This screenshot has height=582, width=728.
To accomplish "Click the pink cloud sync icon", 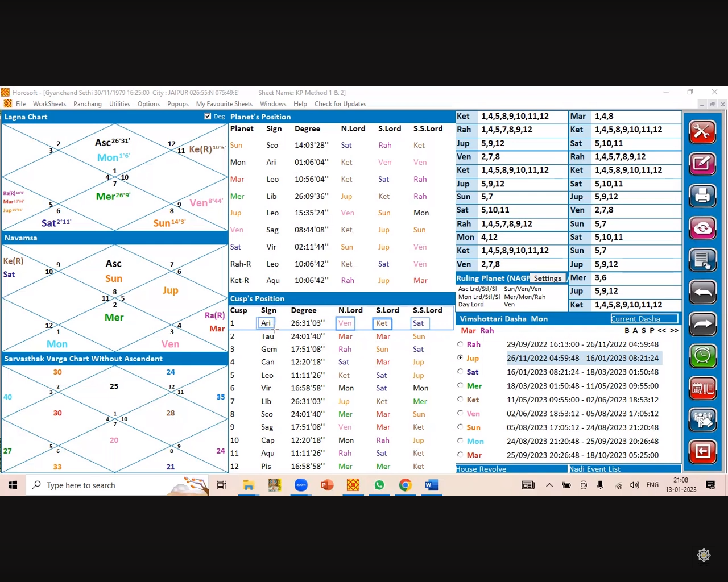I will tap(702, 228).
